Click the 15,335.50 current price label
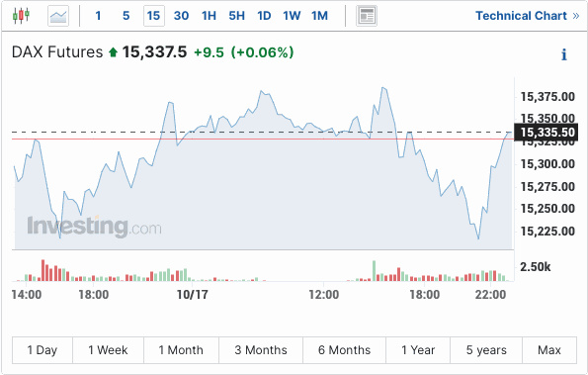This screenshot has width=588, height=375. 546,133
